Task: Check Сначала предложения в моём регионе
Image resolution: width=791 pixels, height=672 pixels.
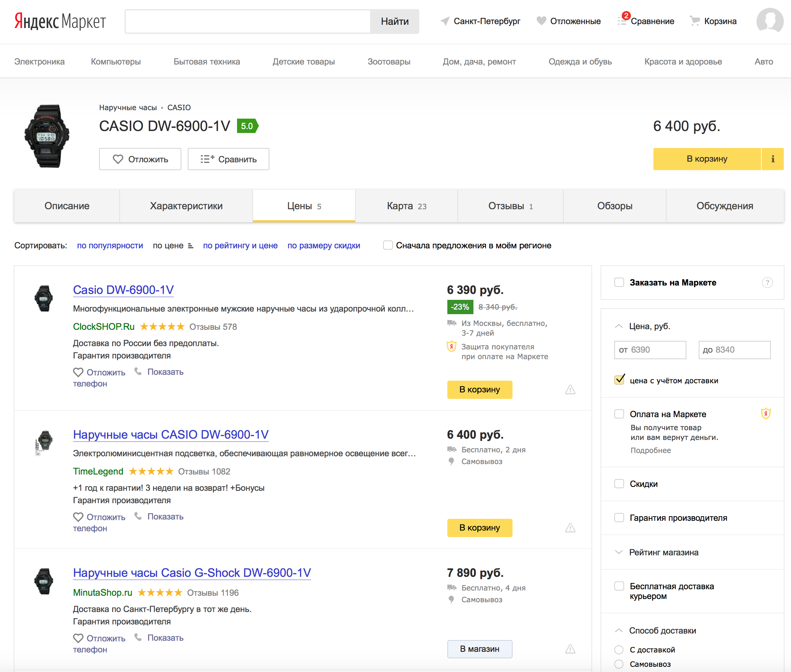Action: click(388, 245)
